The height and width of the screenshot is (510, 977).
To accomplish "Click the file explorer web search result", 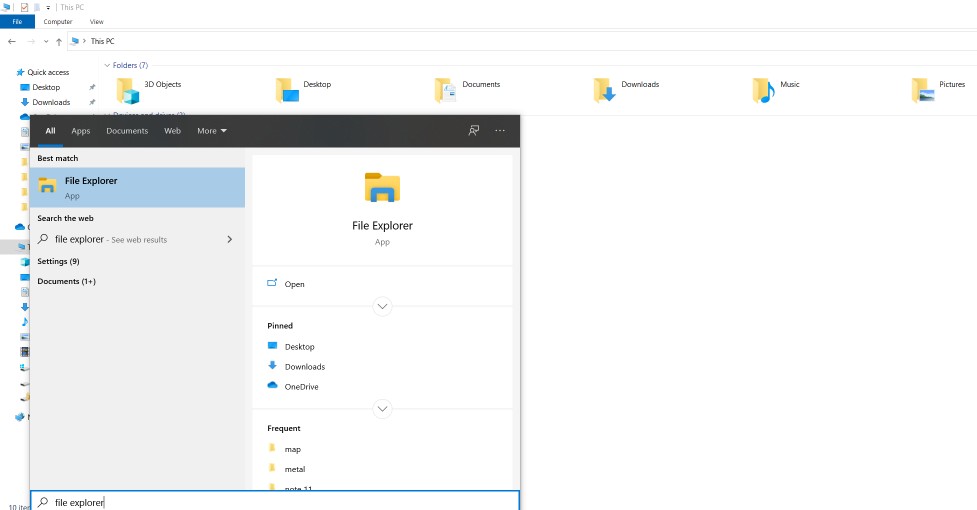I will (x=137, y=239).
